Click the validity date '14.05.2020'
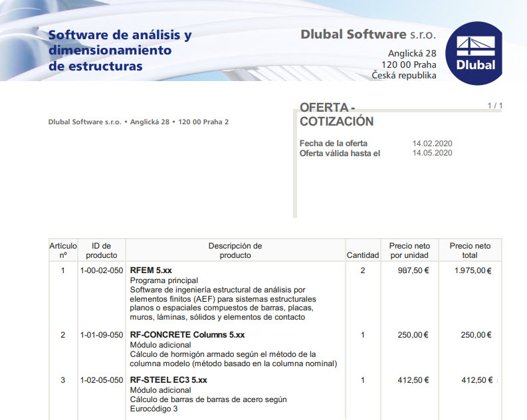Image resolution: width=527 pixels, height=420 pixels. (x=432, y=153)
